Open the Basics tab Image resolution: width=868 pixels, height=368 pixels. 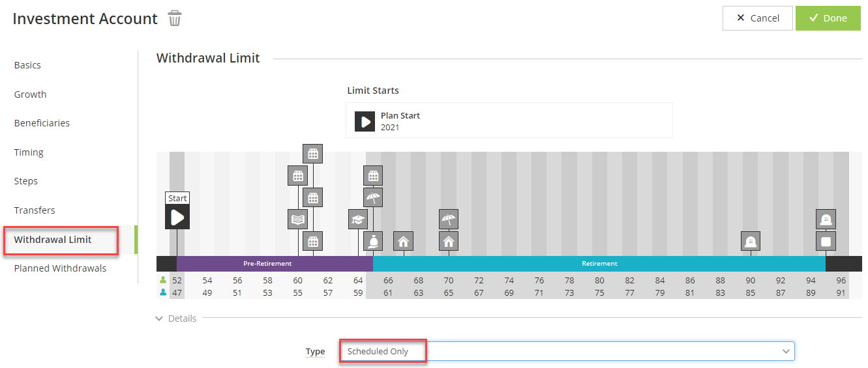click(27, 65)
